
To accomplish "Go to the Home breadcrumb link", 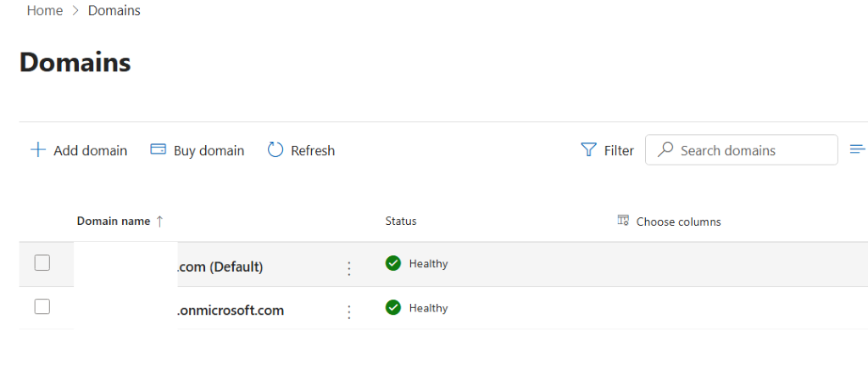I will click(45, 10).
